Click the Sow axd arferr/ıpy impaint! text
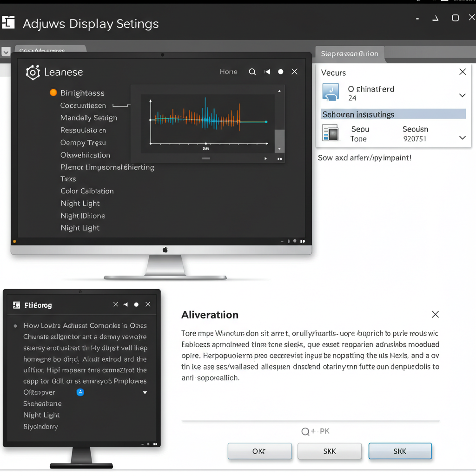Viewport: 476px width, 476px height. 364,158
